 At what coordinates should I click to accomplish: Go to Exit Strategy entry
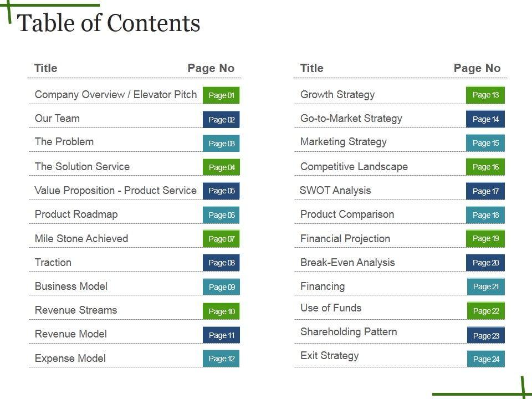click(x=330, y=356)
